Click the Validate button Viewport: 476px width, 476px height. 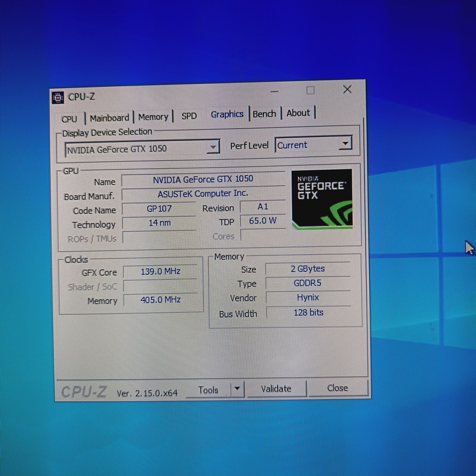coord(276,389)
